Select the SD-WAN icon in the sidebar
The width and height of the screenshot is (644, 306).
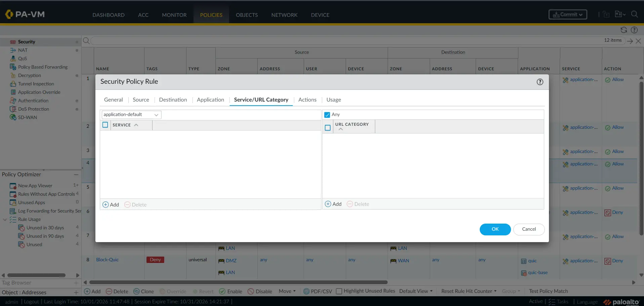tap(13, 117)
